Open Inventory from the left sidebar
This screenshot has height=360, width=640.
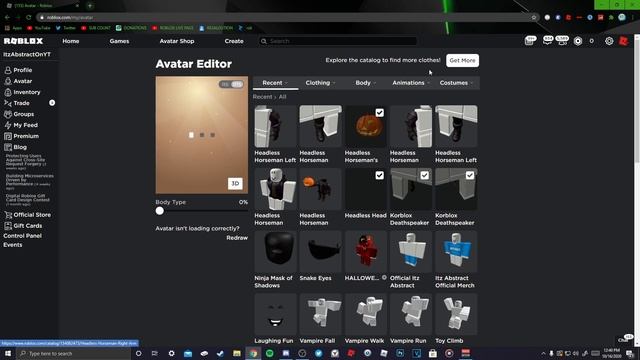pyautogui.click(x=22, y=92)
